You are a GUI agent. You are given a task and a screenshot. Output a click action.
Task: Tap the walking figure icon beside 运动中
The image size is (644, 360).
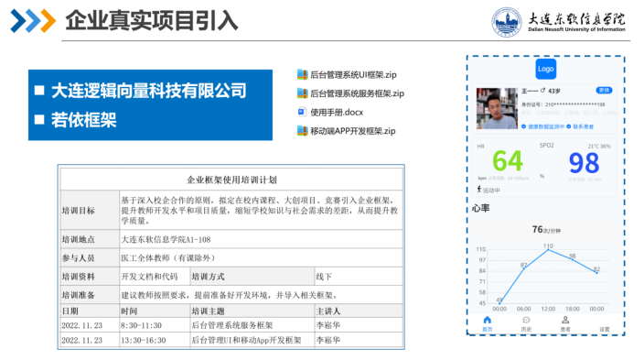(x=479, y=190)
